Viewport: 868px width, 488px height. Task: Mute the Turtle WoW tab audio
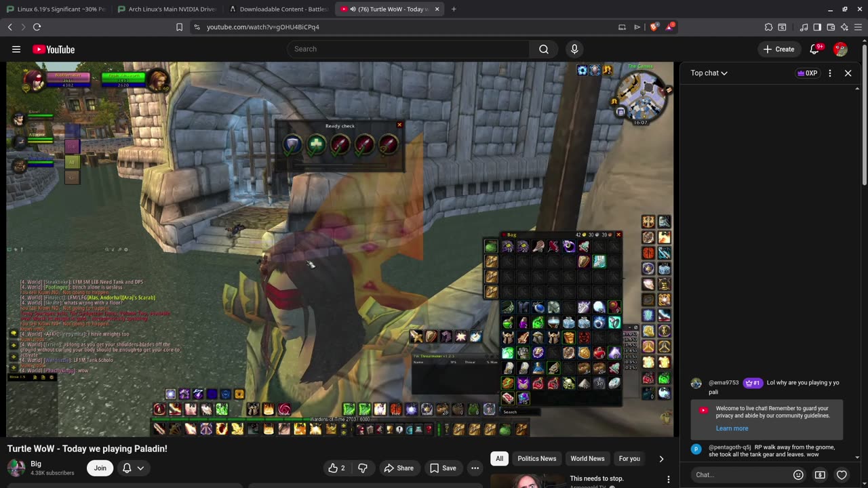[x=354, y=9]
